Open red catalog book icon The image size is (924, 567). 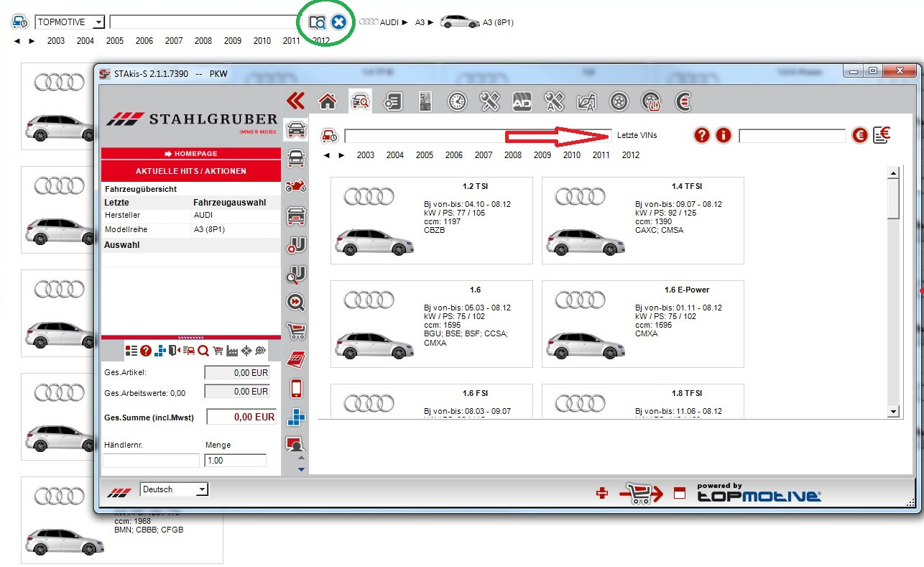295,359
